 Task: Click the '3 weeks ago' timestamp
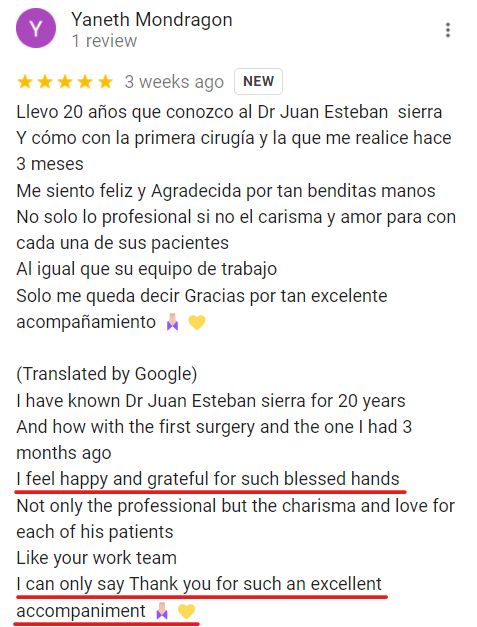[174, 82]
